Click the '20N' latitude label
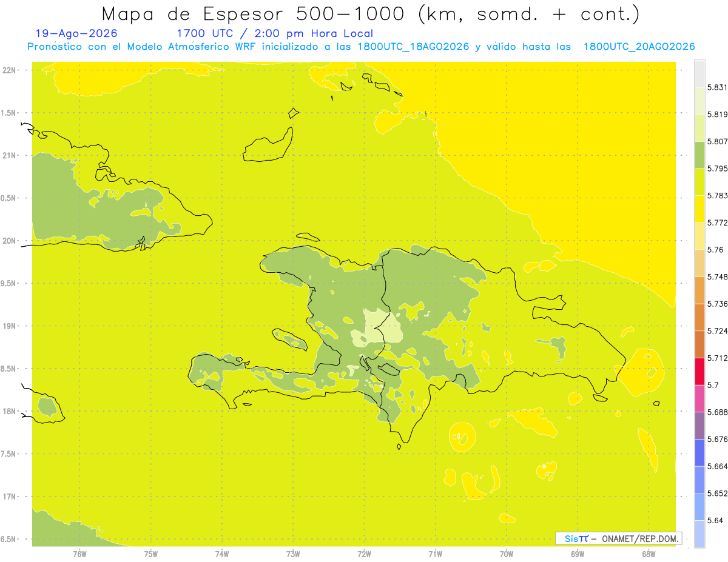This screenshot has height=562, width=728. (10, 241)
